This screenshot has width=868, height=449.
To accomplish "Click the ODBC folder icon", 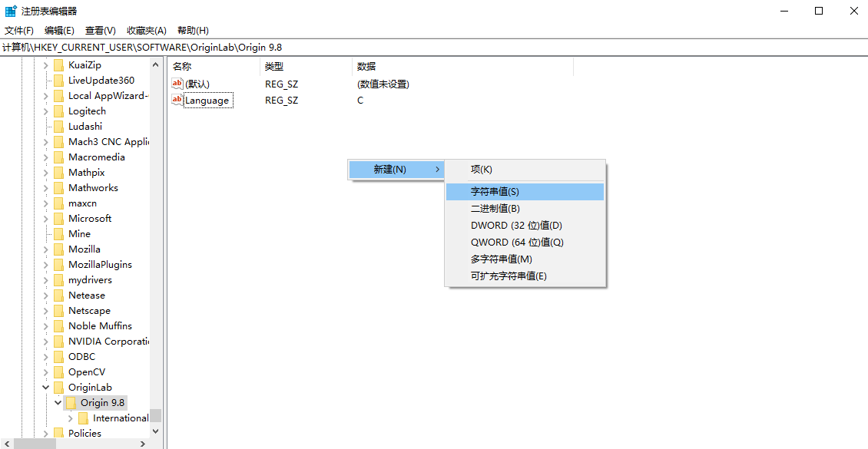I will 59,356.
